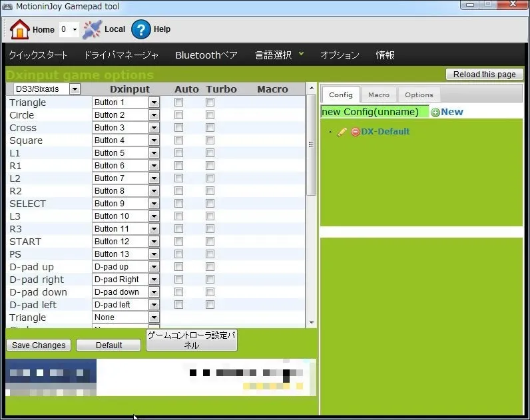Open the Cross Button 3 mapping dropdown
Viewport: 530px width, 420px height.
point(126,128)
